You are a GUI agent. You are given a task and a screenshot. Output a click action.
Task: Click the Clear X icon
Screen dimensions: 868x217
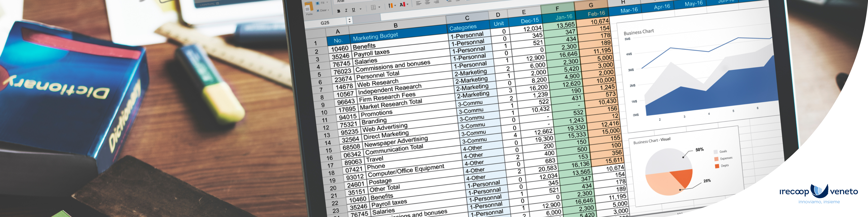coord(318,11)
